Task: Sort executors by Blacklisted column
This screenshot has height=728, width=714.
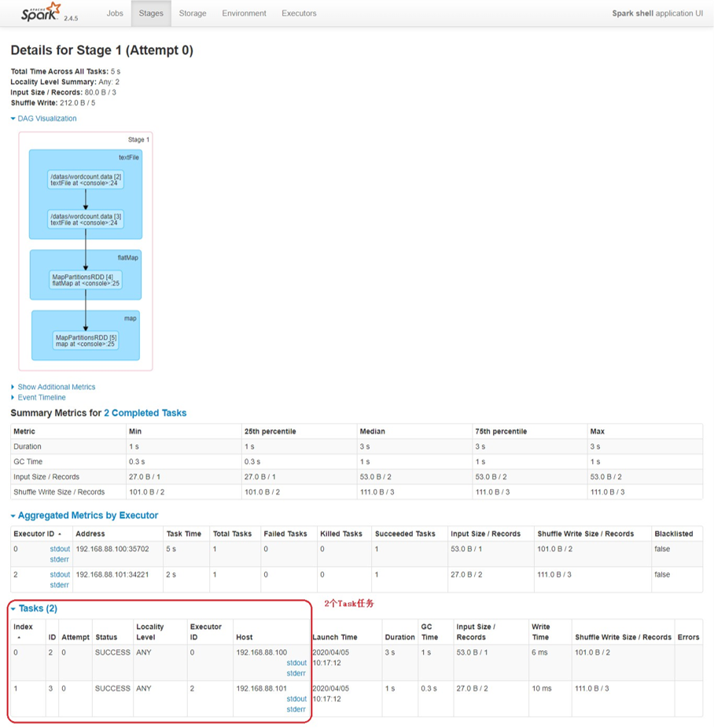Action: tap(674, 534)
